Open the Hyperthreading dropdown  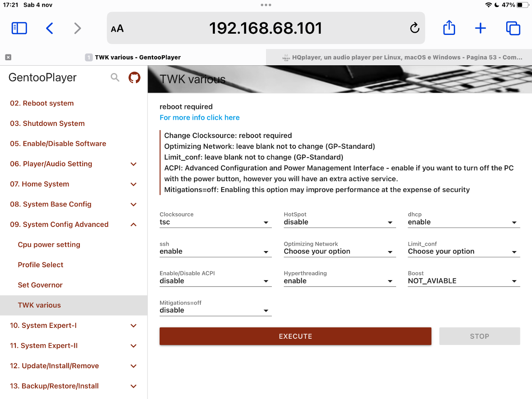click(340, 281)
